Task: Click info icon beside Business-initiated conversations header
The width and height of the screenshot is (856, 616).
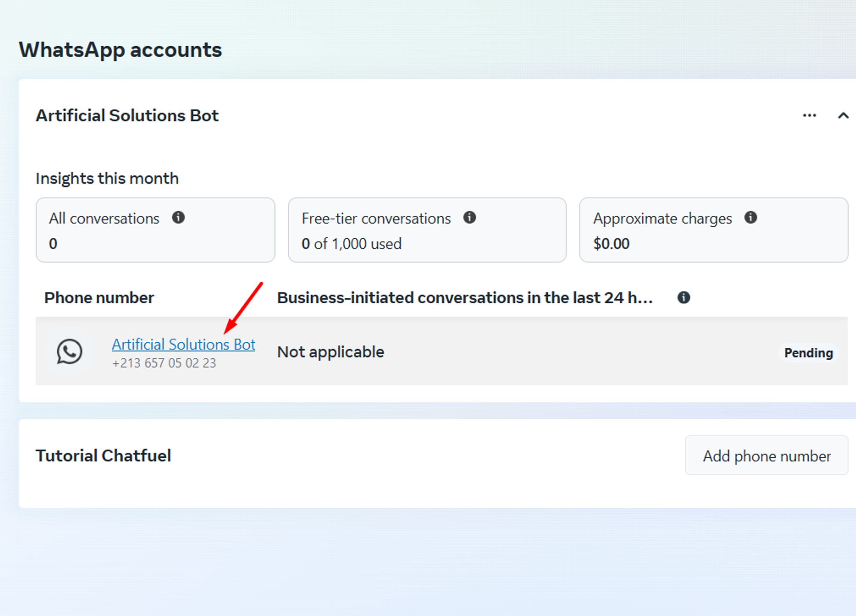Action: pyautogui.click(x=684, y=297)
